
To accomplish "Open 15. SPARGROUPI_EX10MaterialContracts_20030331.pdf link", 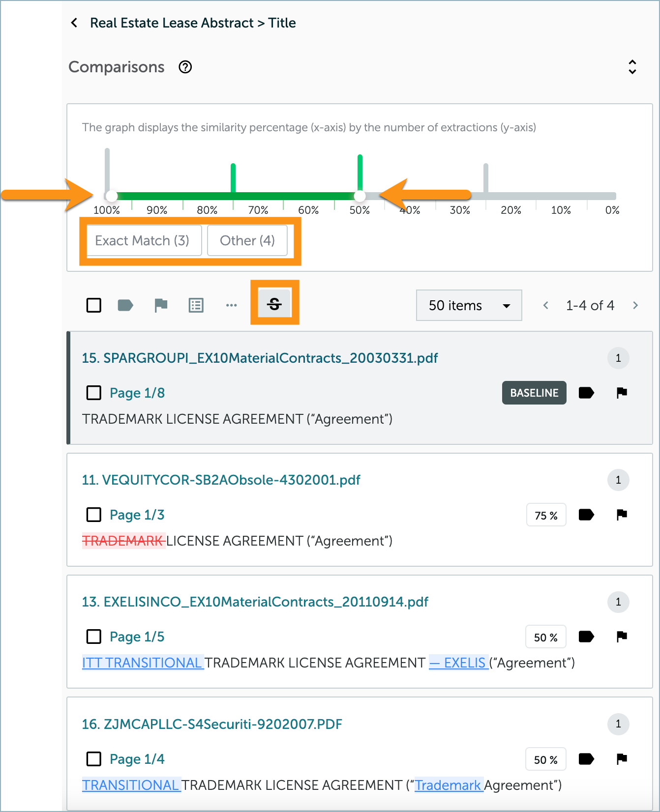I will tap(260, 358).
